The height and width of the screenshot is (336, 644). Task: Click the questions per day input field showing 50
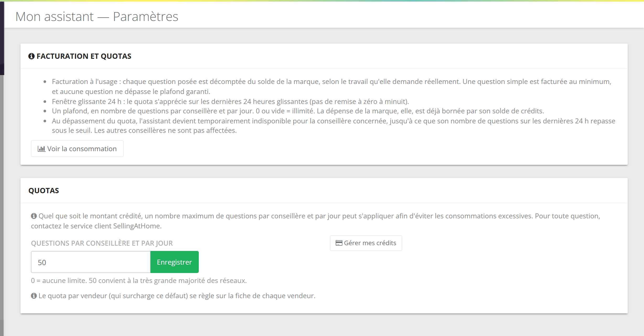click(x=91, y=262)
